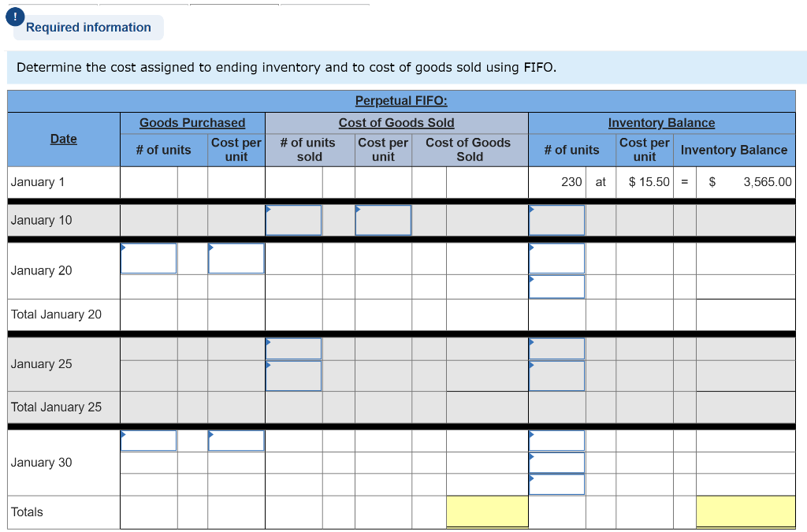This screenshot has width=807, height=532.
Task: Click the Goods Purchased header
Action: [x=192, y=122]
